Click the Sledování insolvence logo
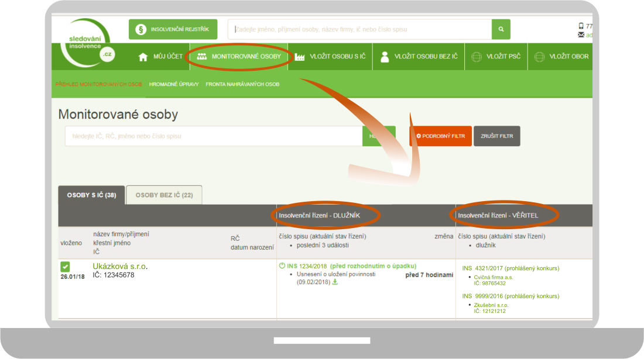Screen dimensions: 644x359 [x=88, y=46]
